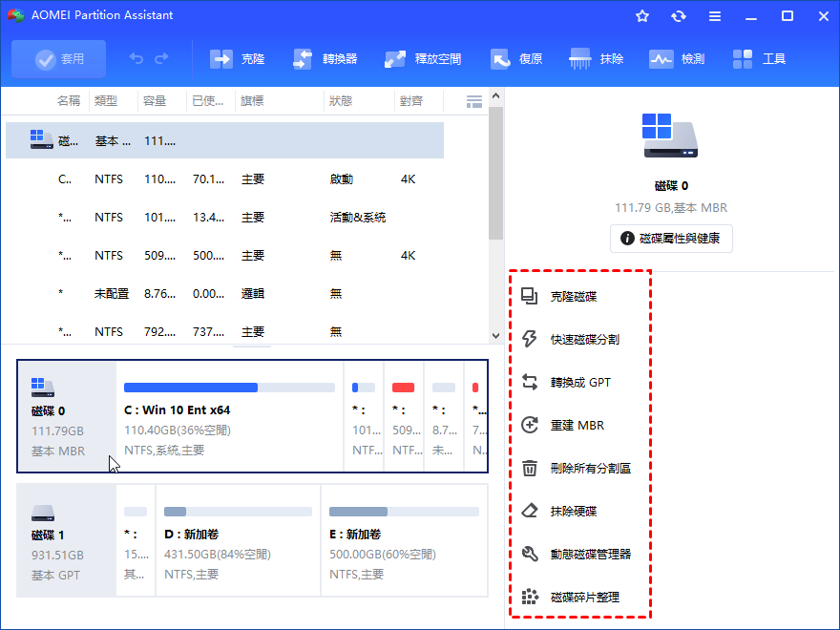Image resolution: width=840 pixels, height=630 pixels.
Task: Open the 復原 recovery tool
Action: pyautogui.click(x=516, y=59)
